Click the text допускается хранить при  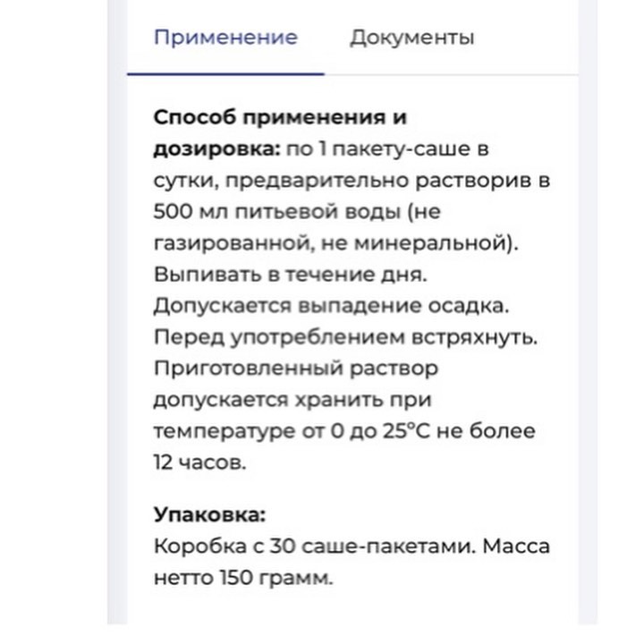coord(292,400)
